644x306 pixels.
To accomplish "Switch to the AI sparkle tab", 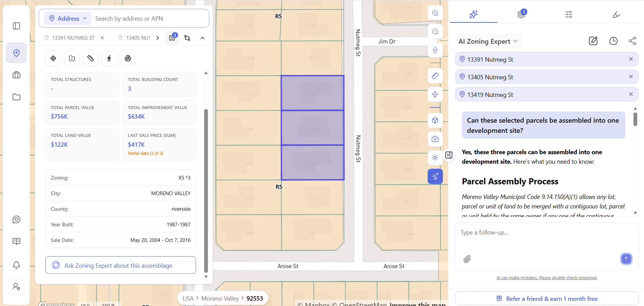I will coord(473,14).
